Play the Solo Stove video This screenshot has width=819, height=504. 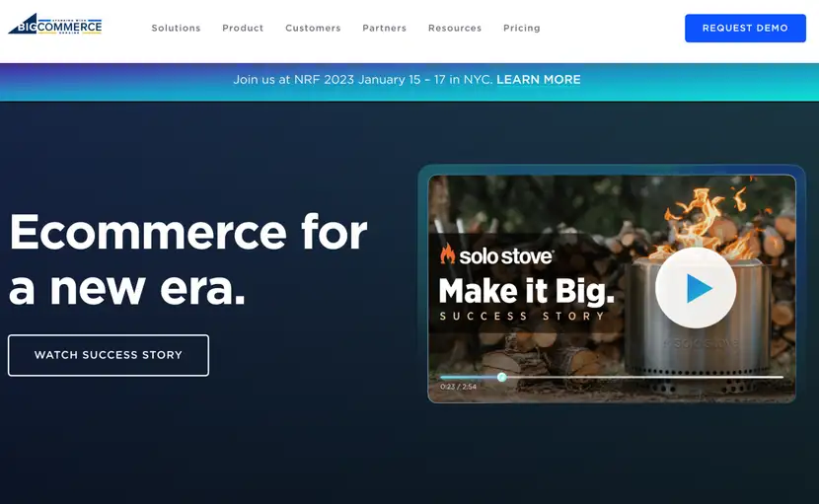point(696,288)
